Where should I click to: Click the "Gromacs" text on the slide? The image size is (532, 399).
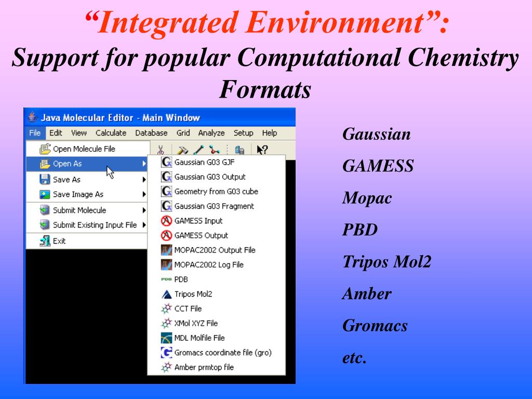tap(375, 326)
